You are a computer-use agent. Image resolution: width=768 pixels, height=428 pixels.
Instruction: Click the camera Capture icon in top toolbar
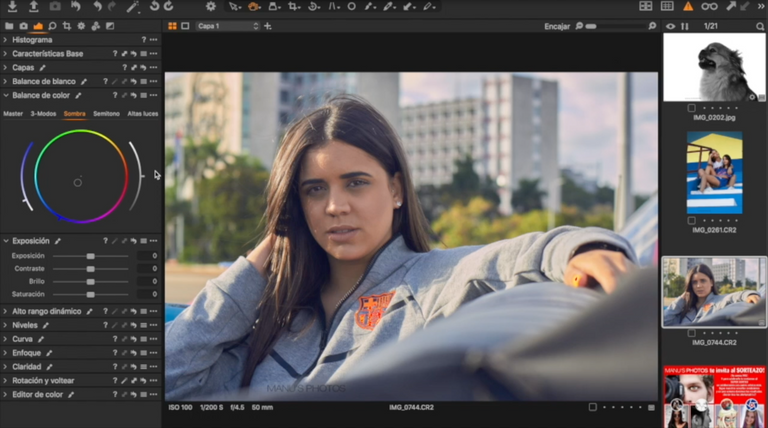tap(55, 6)
